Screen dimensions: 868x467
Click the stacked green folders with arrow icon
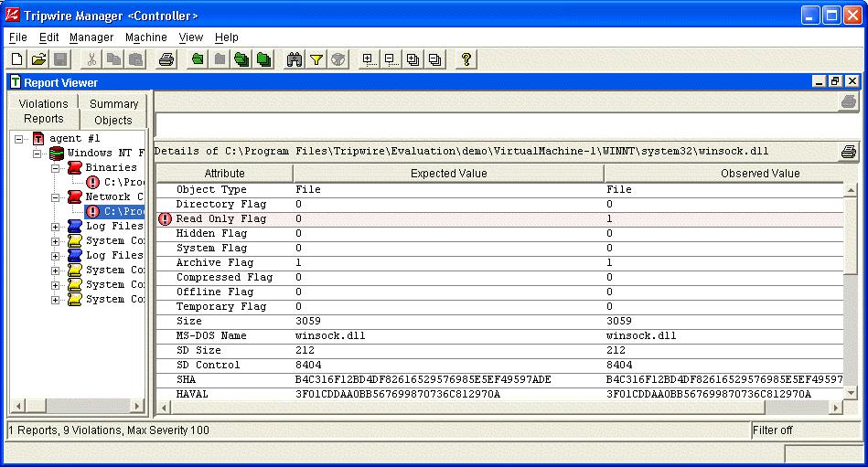241,59
